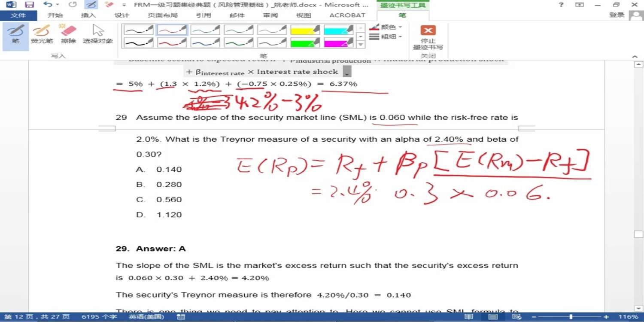Activate the 选择对象 select objects tool
This screenshot has width=644, height=322.
coord(98,34)
